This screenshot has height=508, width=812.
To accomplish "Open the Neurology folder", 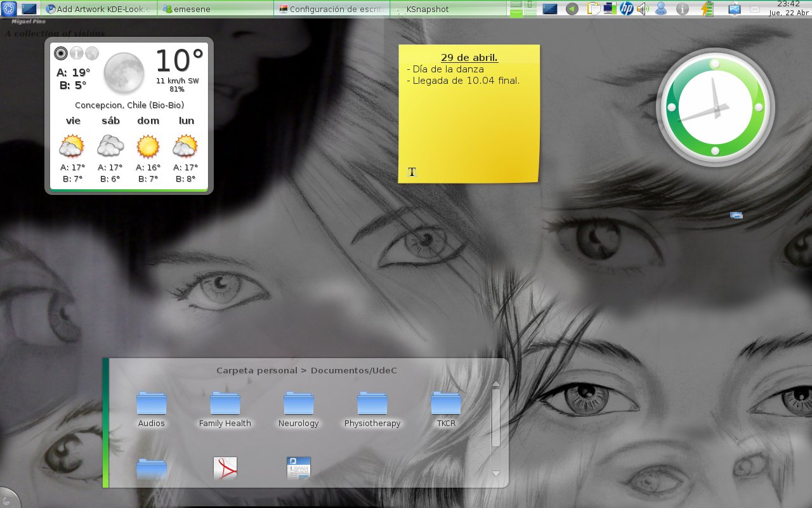I will point(299,410).
